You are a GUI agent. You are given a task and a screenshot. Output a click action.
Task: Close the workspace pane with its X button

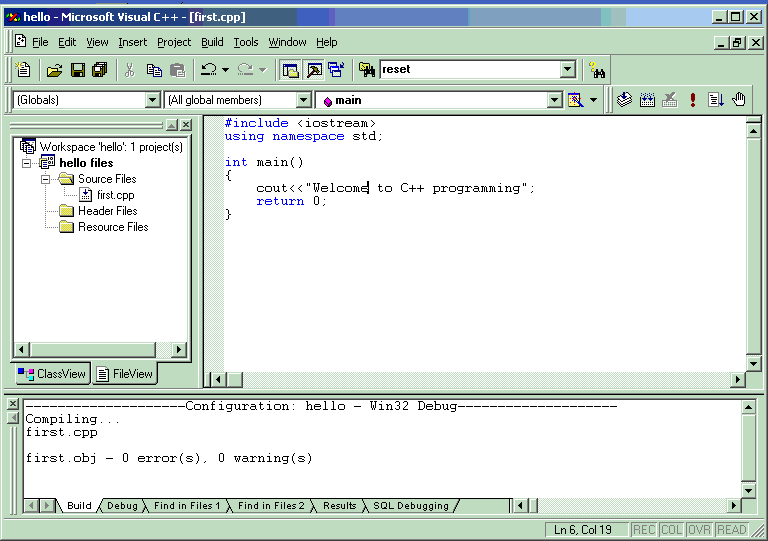(186, 125)
